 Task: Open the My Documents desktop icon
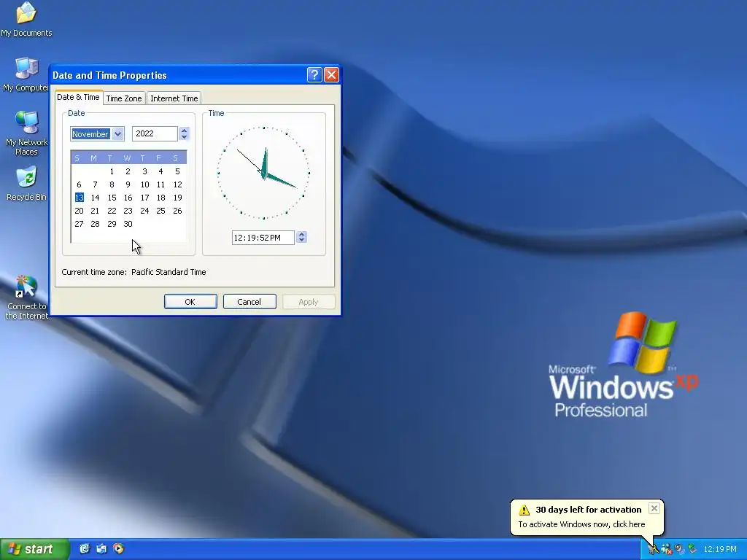(x=26, y=19)
